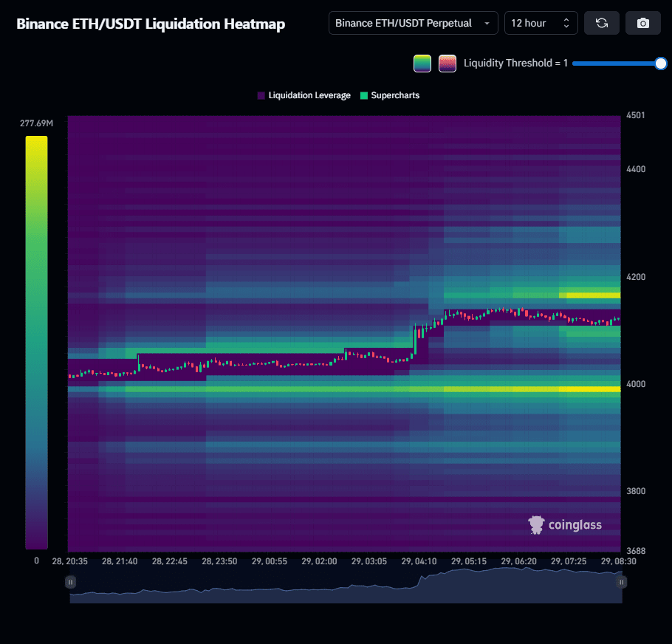
Task: Click the green Supercharts legend square
Action: coord(364,95)
